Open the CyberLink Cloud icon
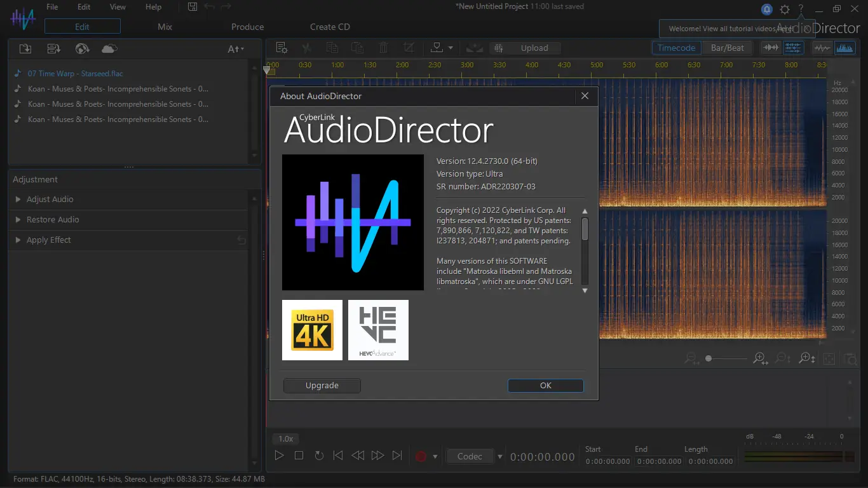The width and height of the screenshot is (868, 488). point(109,49)
